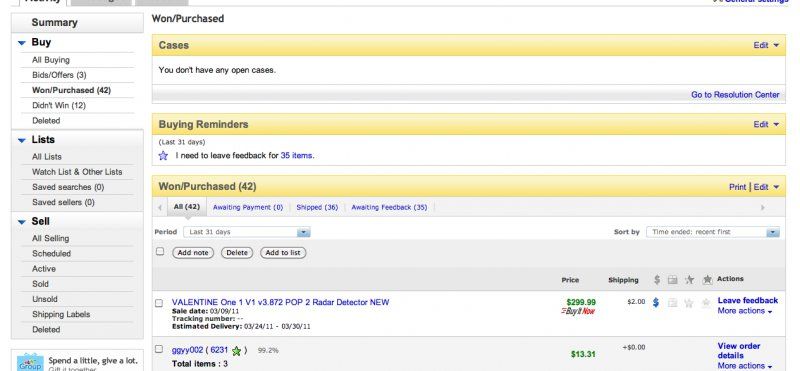Open the Sort by Time ended dropdown
The height and width of the screenshot is (371, 800).
point(713,232)
